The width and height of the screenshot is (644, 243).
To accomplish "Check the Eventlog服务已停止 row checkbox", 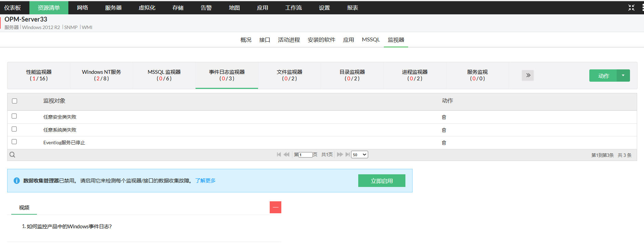I will point(14,142).
